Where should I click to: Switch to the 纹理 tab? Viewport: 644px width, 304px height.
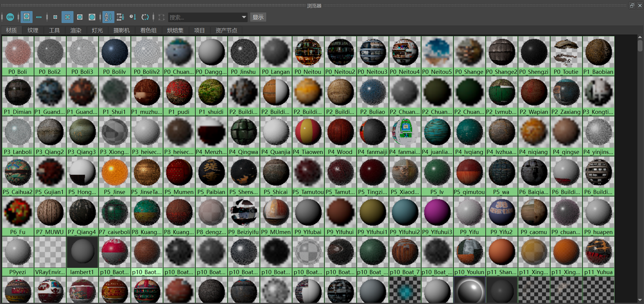click(x=33, y=30)
